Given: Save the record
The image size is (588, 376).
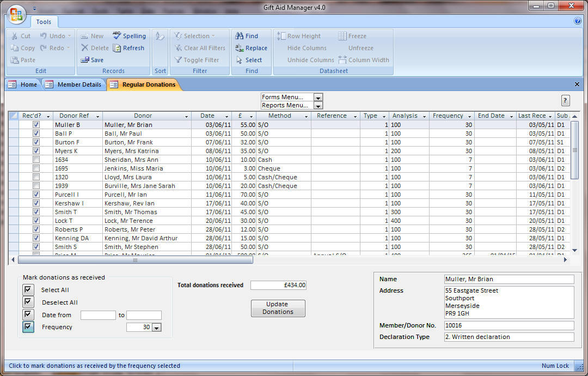Looking at the screenshot, I should click(x=92, y=60).
